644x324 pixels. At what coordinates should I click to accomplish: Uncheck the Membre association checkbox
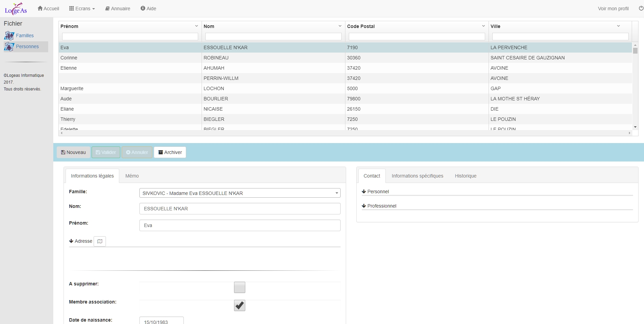click(x=239, y=306)
